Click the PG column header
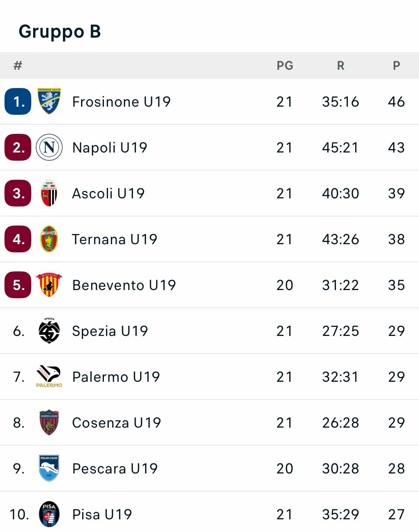 tap(285, 66)
